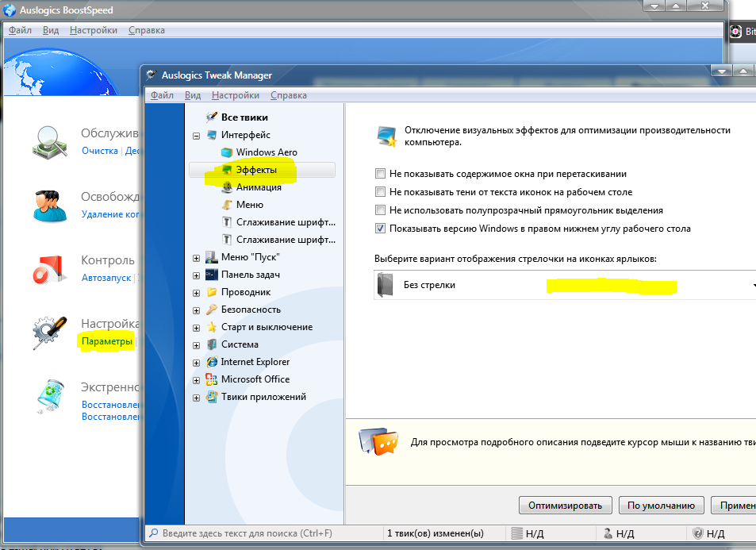This screenshot has width=756, height=550.
Task: Click the green Эффекты icon
Action: pyautogui.click(x=227, y=170)
